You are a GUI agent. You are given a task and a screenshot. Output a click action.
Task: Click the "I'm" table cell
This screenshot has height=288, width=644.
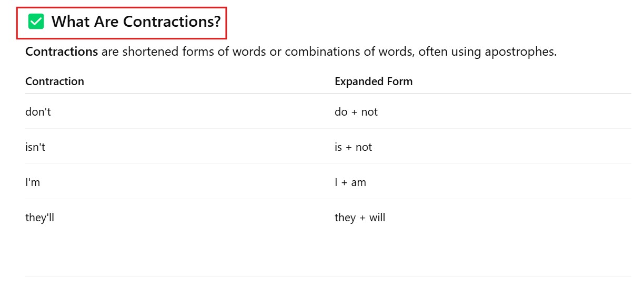coord(33,182)
